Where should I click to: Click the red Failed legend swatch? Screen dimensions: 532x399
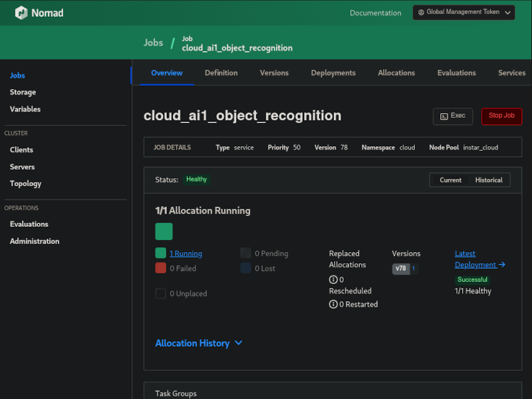click(x=160, y=268)
